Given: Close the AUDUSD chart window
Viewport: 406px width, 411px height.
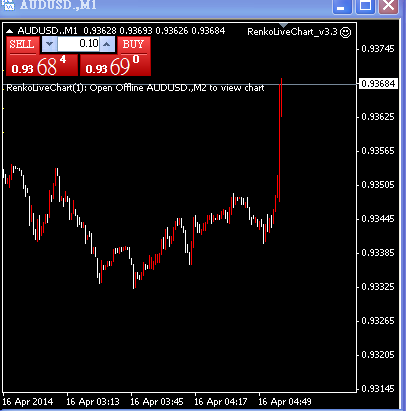Looking at the screenshot, I should point(388,6).
